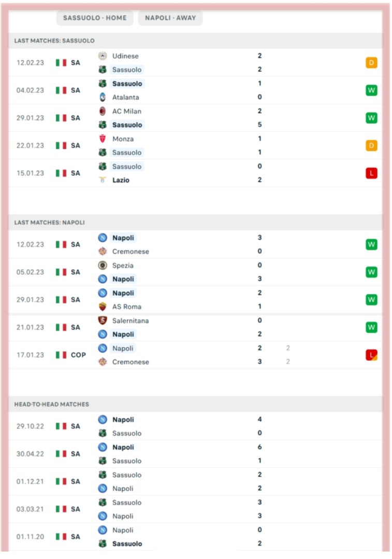Switch to the Napoli - Away tab

coord(170,18)
